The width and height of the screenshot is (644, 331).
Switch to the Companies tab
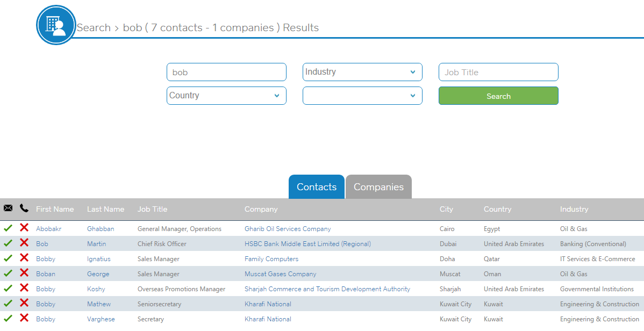[x=378, y=187]
